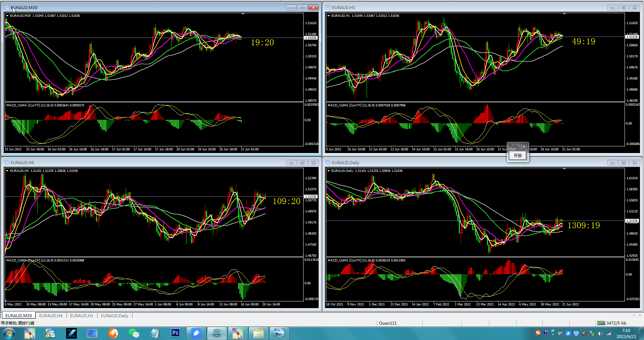Minimize the EURAUD,Daily chart window
644x340 pixels.
click(612, 162)
